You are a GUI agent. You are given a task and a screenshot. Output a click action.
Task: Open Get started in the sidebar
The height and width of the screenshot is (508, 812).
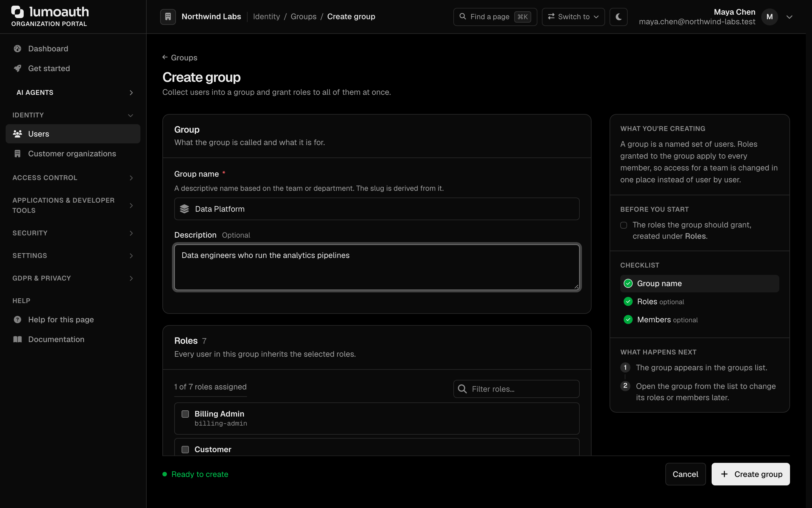[x=73, y=68]
